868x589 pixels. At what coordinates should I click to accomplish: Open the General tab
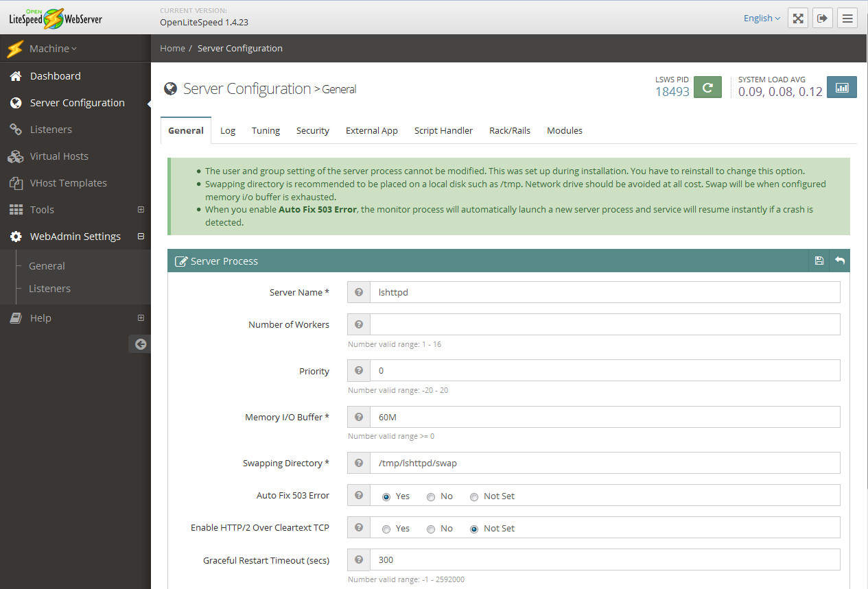pyautogui.click(x=186, y=130)
